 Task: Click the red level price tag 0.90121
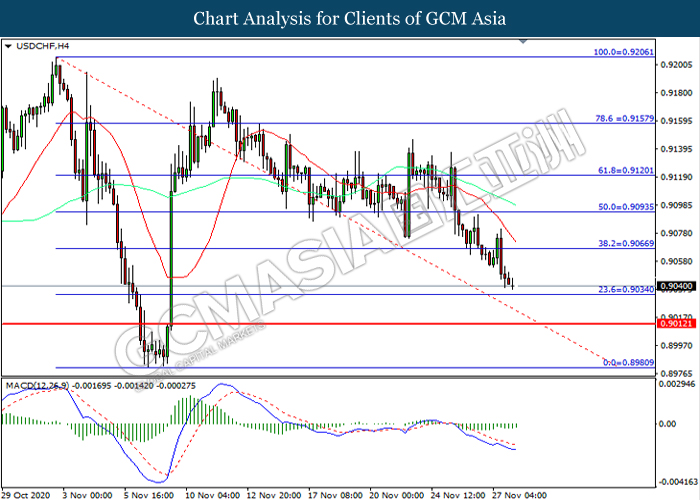[676, 324]
